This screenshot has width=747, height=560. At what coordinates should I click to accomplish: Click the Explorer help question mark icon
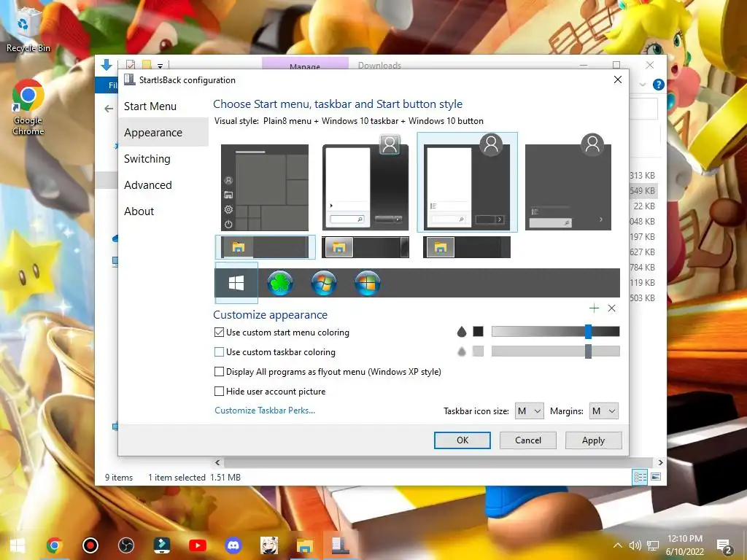pos(659,85)
